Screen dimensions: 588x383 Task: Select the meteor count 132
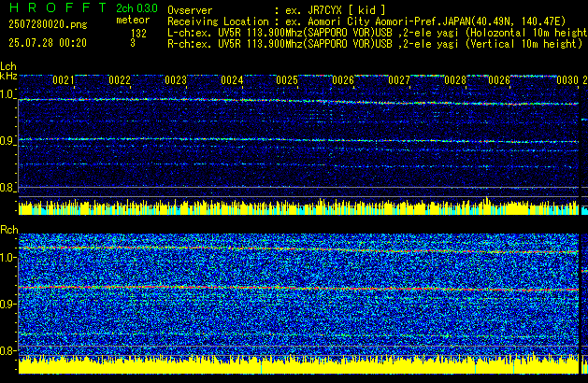click(138, 34)
